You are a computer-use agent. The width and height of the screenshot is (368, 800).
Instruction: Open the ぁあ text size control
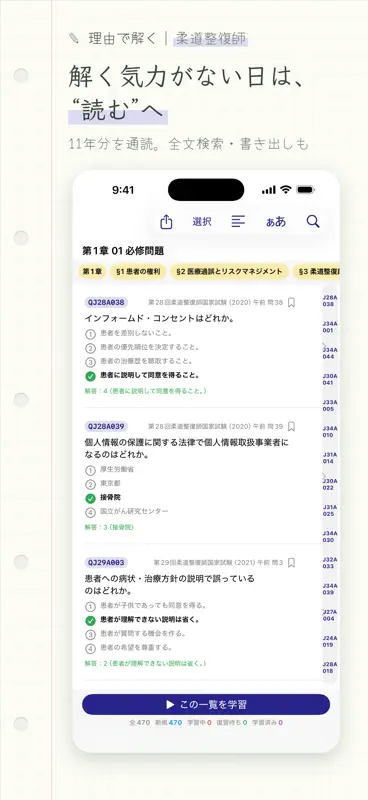click(276, 222)
